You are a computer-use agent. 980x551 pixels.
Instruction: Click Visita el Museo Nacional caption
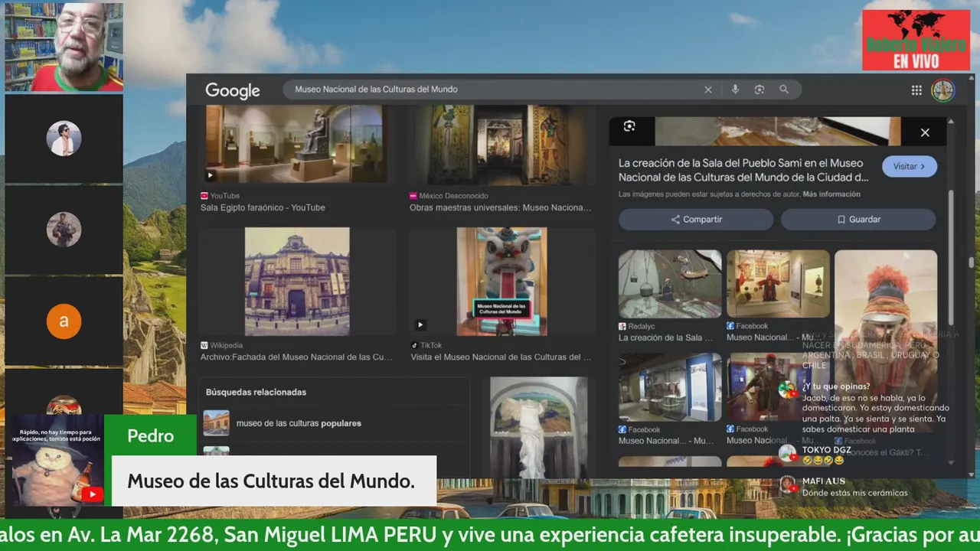click(501, 357)
